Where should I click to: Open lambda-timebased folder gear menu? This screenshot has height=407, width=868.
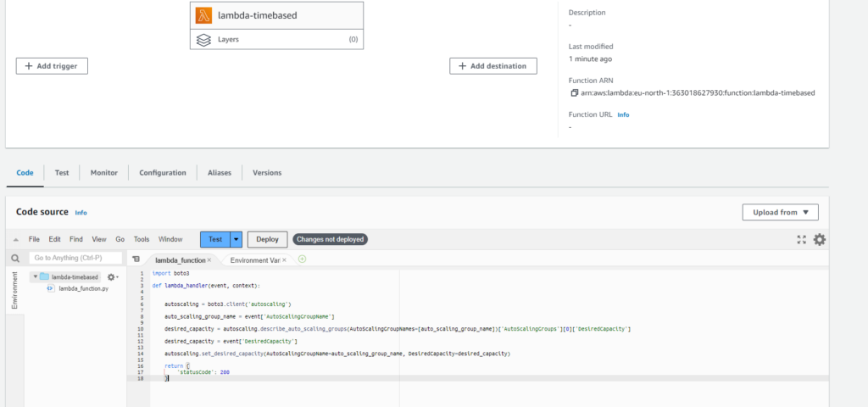[113, 277]
